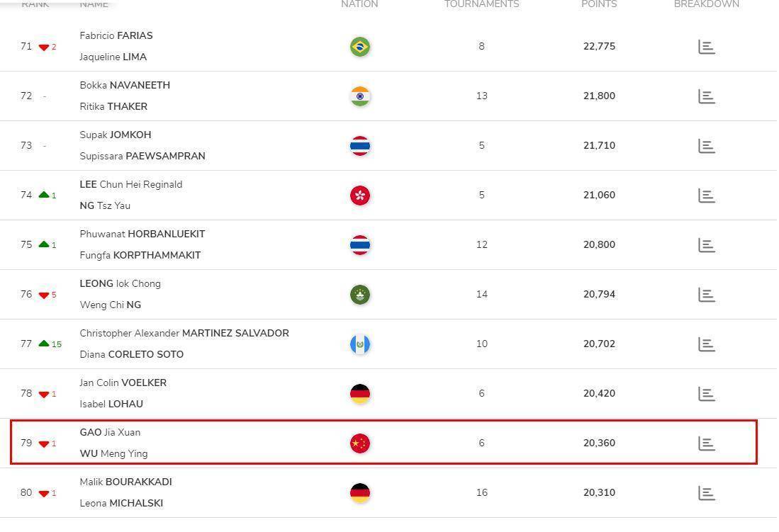779x532 pixels.
Task: Show breakdown for Voelker/Lohau pair
Action: pyautogui.click(x=707, y=394)
